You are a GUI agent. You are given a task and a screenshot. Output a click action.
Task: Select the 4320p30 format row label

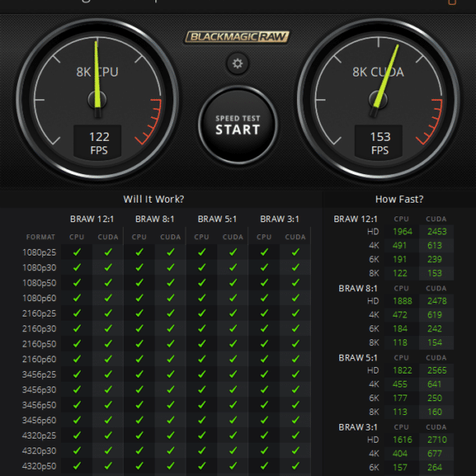coord(39,451)
